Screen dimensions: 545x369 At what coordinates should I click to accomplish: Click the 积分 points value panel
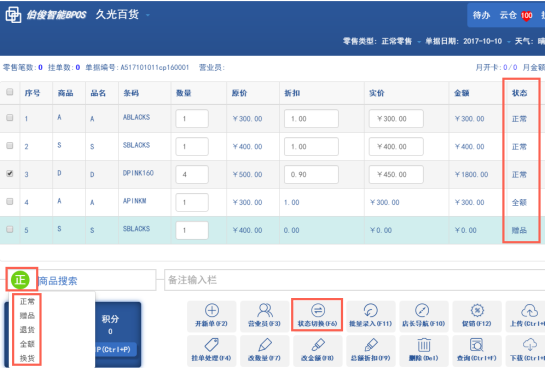110,325
